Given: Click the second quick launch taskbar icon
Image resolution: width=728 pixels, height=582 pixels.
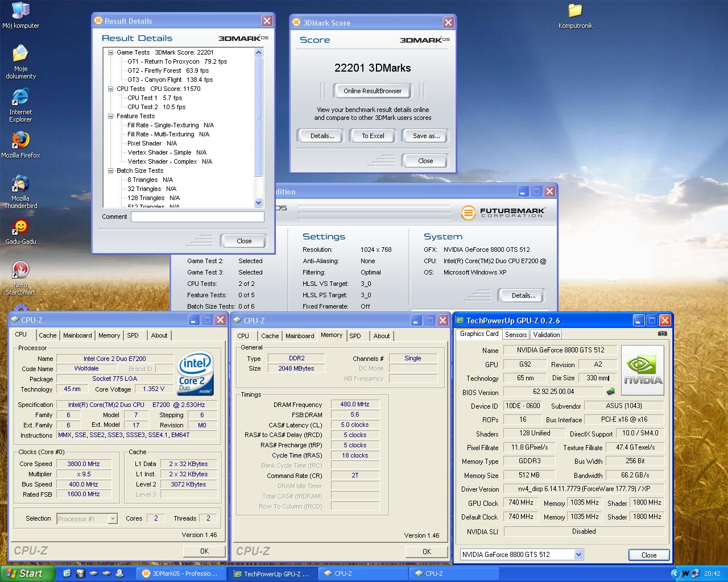Looking at the screenshot, I should [80, 573].
